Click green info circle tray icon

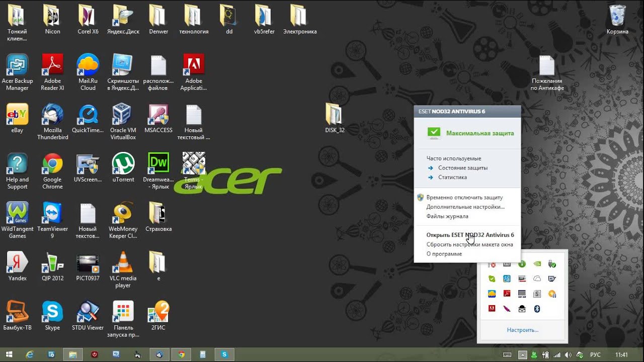pos(522,263)
